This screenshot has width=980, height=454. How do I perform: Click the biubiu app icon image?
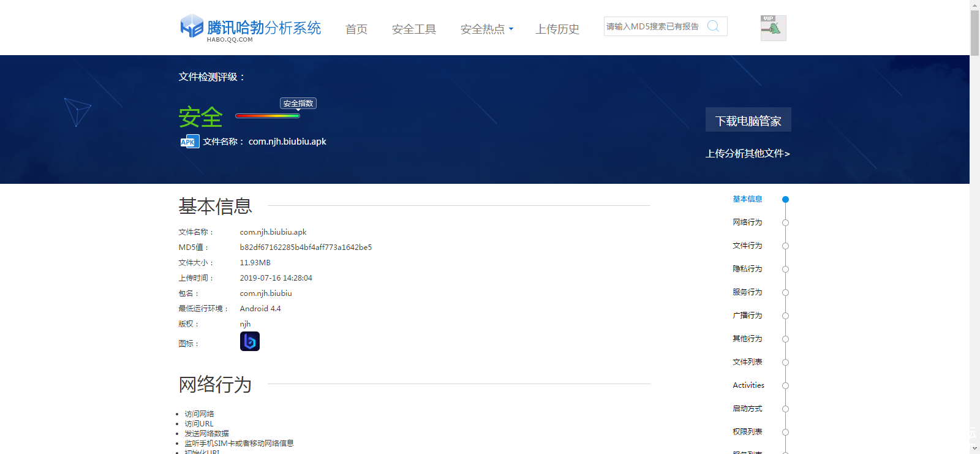pos(250,341)
